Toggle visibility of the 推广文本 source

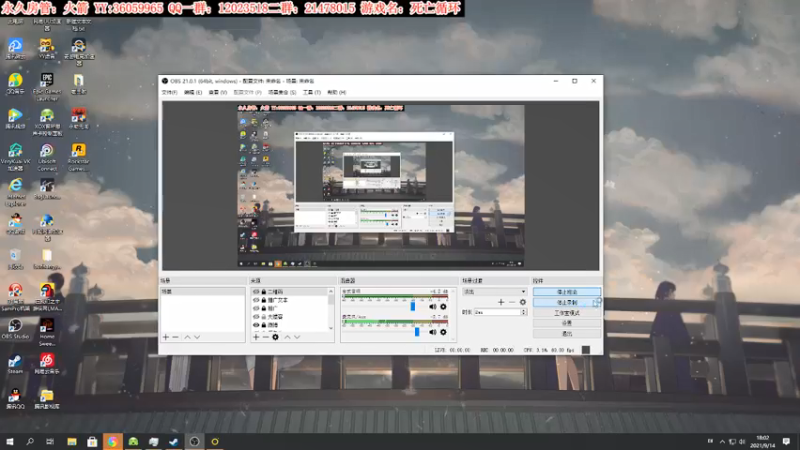point(256,300)
